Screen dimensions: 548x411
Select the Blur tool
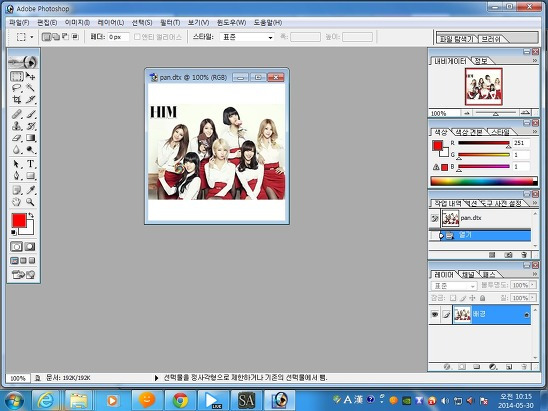(16, 150)
